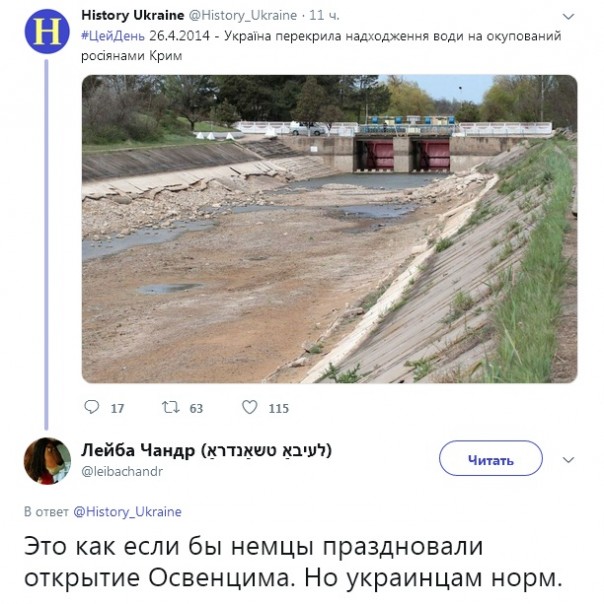
Task: Click the reply speech bubble icon
Action: [92, 407]
